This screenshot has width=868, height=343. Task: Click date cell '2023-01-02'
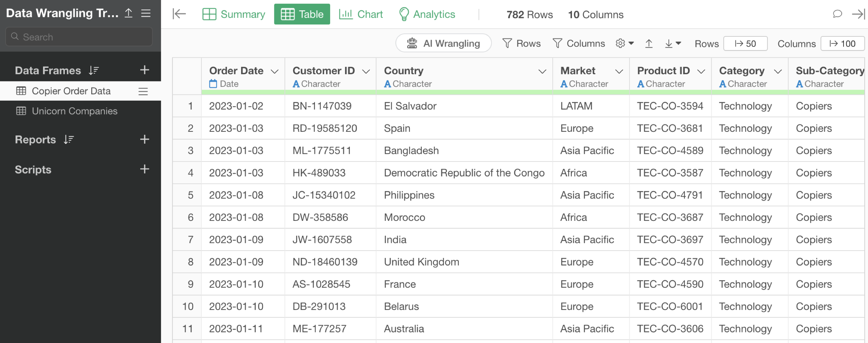pos(243,106)
